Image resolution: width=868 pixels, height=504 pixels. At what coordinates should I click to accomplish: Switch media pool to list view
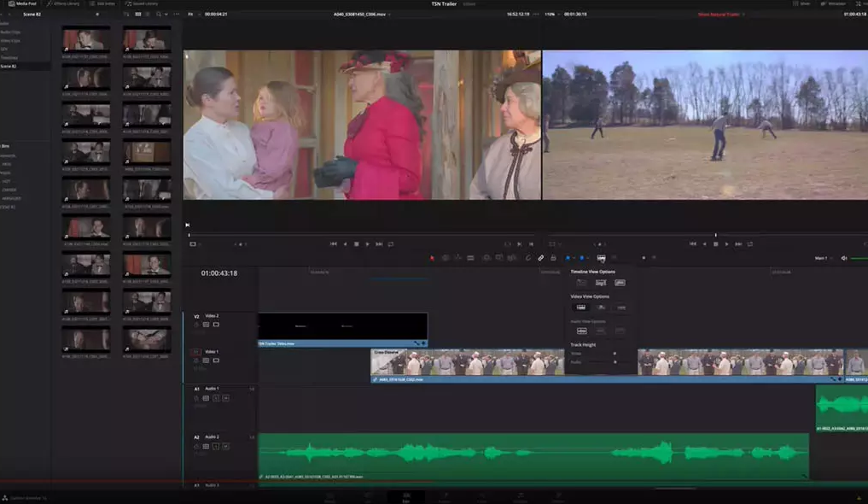(148, 14)
